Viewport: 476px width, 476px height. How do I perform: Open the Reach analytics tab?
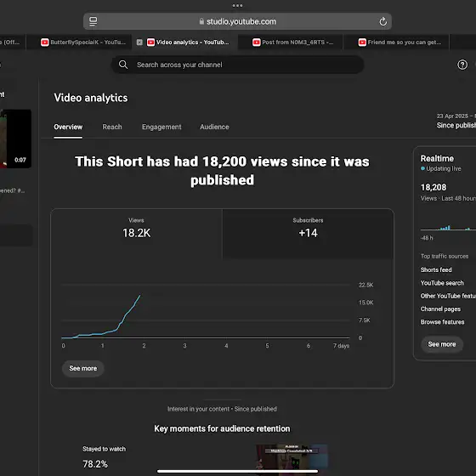pos(112,127)
